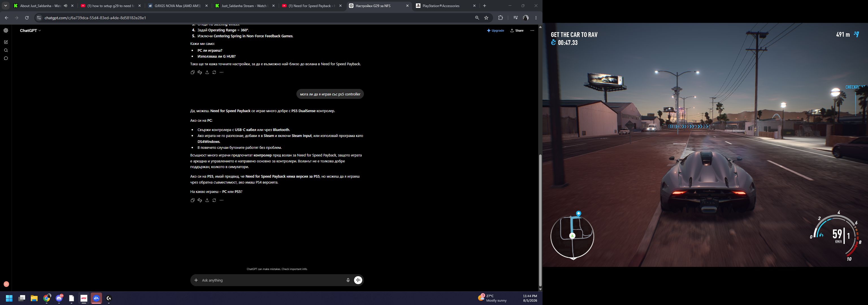Open the Chrome profile avatar
The image size is (868, 305).
click(x=526, y=18)
